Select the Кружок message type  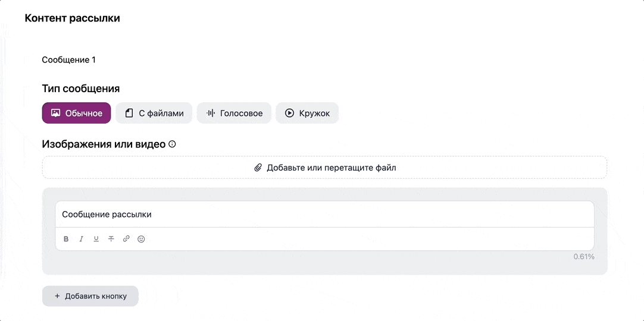[307, 113]
